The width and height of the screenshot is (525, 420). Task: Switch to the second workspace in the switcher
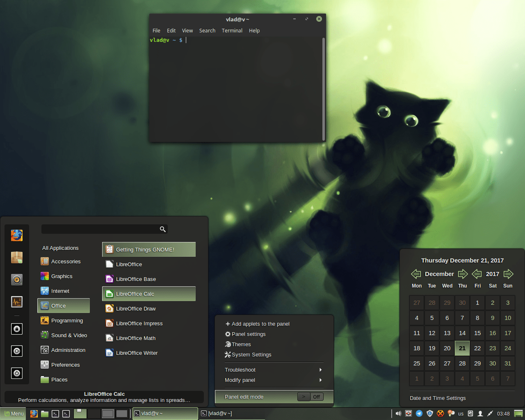94,413
